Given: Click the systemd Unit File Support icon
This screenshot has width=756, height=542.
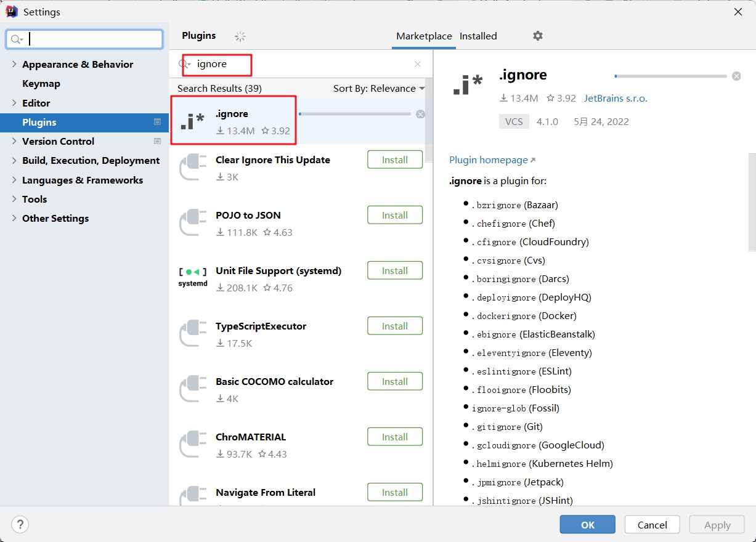Looking at the screenshot, I should (193, 277).
